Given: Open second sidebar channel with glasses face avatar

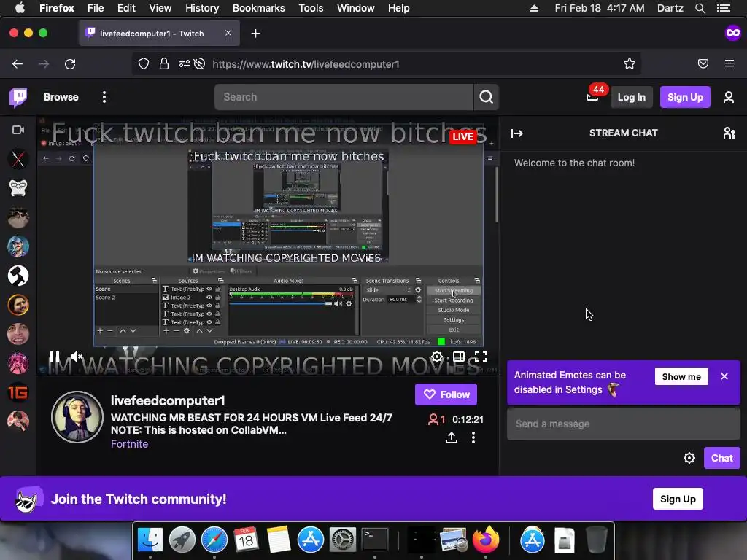Looking at the screenshot, I should click(18, 188).
